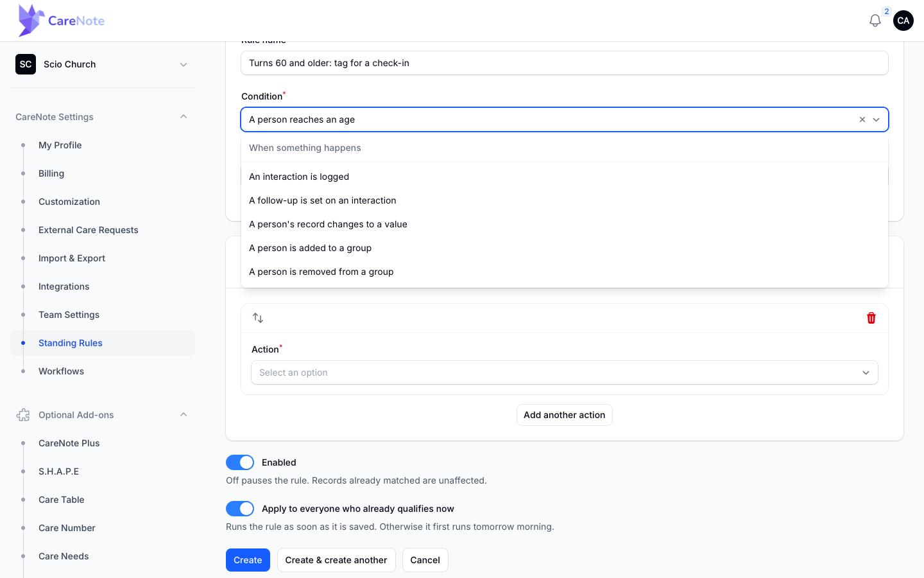924x578 pixels.
Task: Choose 'A person is added to a group'
Action: click(564, 248)
